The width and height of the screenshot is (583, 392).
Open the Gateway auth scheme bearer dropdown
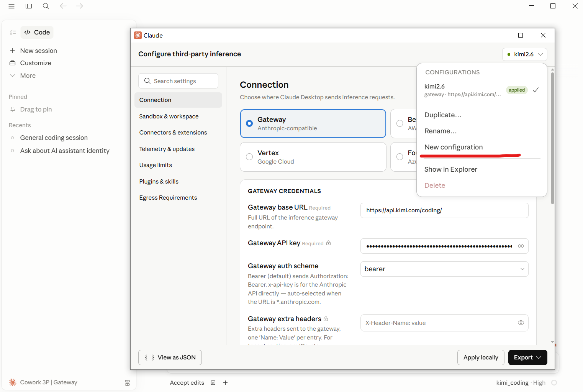click(x=444, y=269)
